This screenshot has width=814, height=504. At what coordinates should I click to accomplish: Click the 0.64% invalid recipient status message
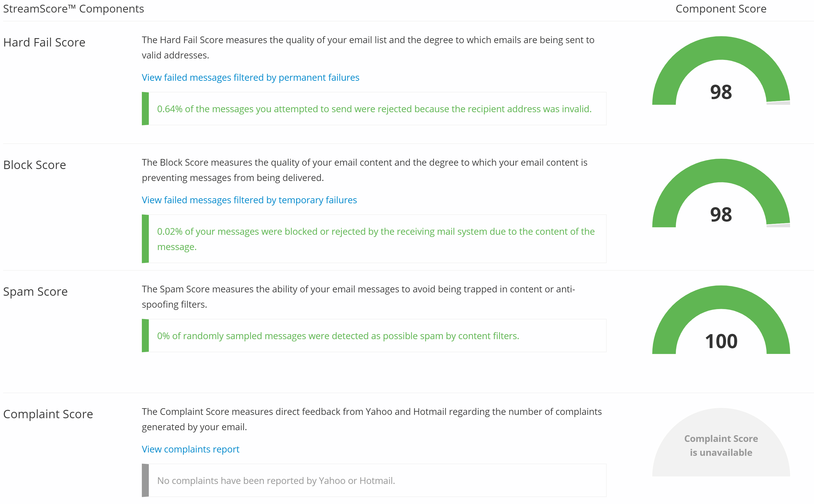coord(374,109)
